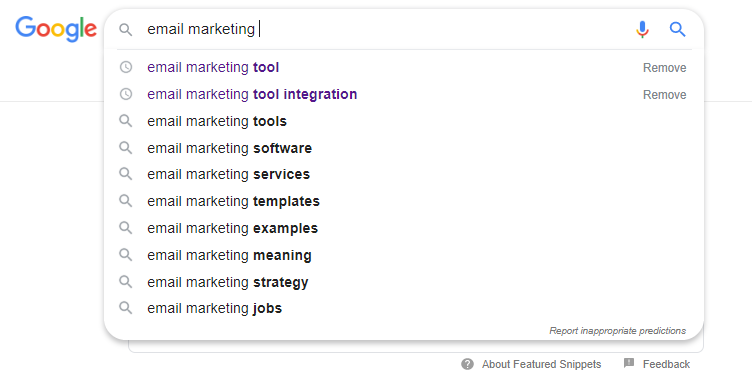Select suggestion 'email marketing services'
The image size is (752, 389).
coord(404,174)
